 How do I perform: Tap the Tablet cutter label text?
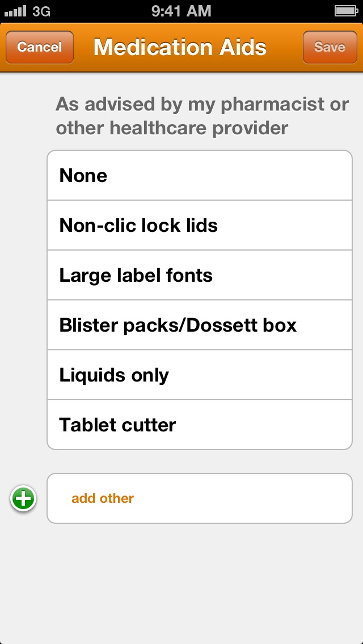click(x=118, y=425)
